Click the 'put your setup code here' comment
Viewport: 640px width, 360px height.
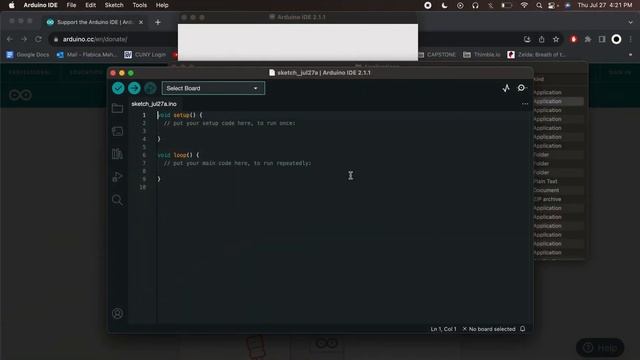coord(229,123)
